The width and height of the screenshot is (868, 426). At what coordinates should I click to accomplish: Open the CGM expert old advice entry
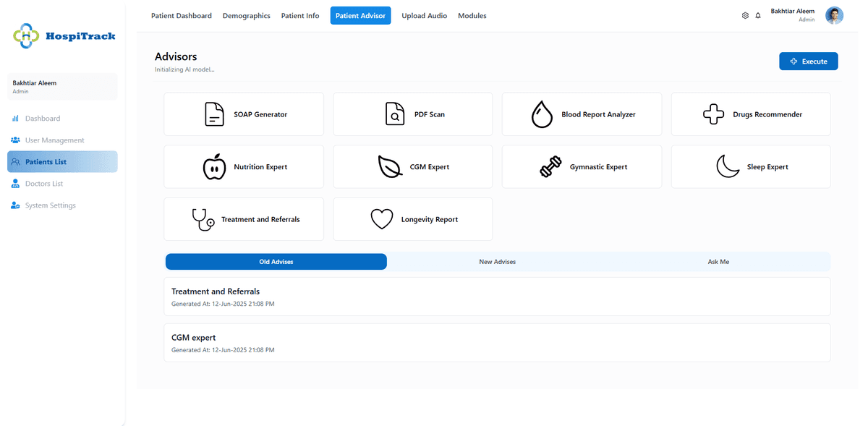tap(497, 343)
